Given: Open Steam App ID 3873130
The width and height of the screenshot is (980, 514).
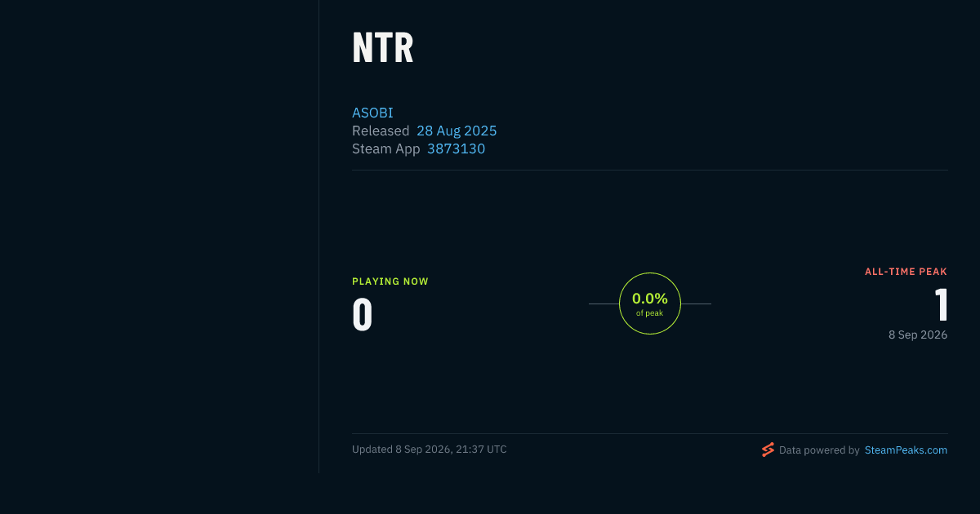Looking at the screenshot, I should pos(456,148).
